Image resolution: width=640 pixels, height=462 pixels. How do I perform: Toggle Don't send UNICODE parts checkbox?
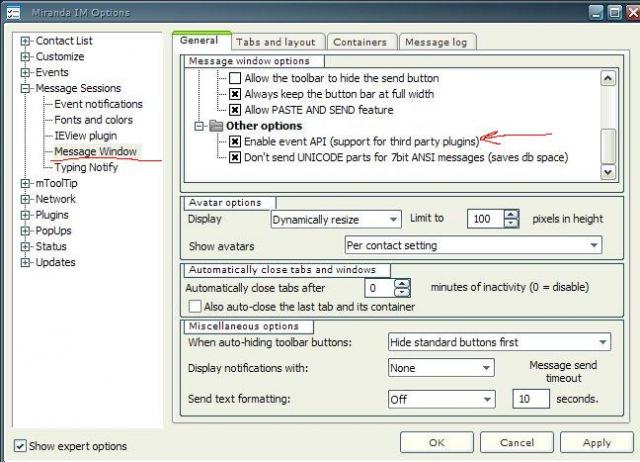(x=235, y=158)
